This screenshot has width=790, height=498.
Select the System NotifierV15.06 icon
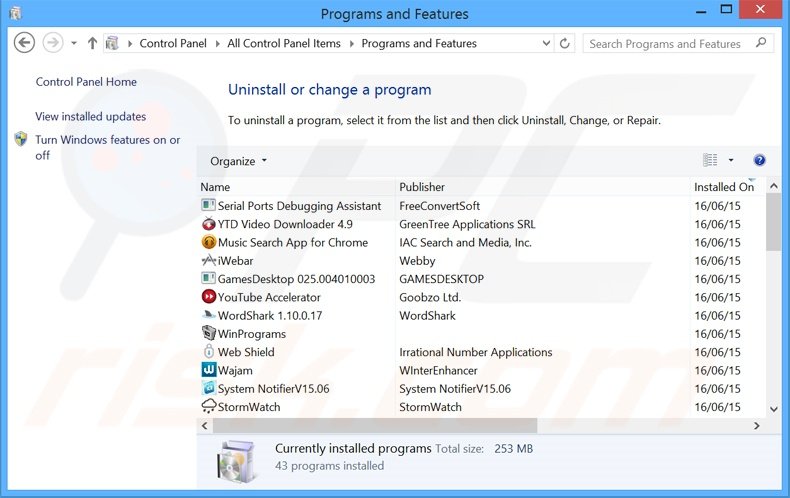[x=208, y=388]
